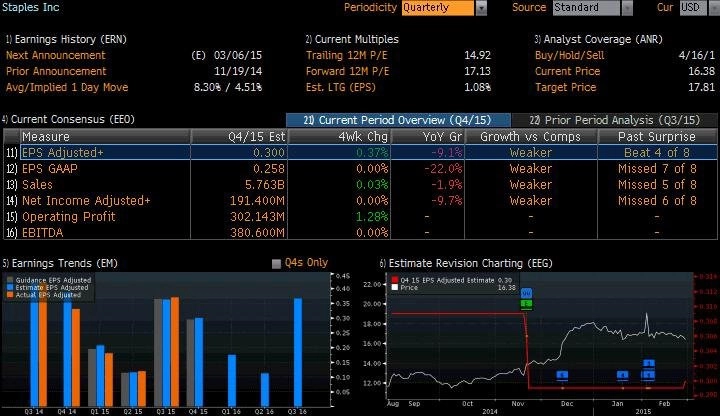The height and width of the screenshot is (416, 720).
Task: Click gray Guidance EPS Adjusted legend swatch
Action: 10,280
